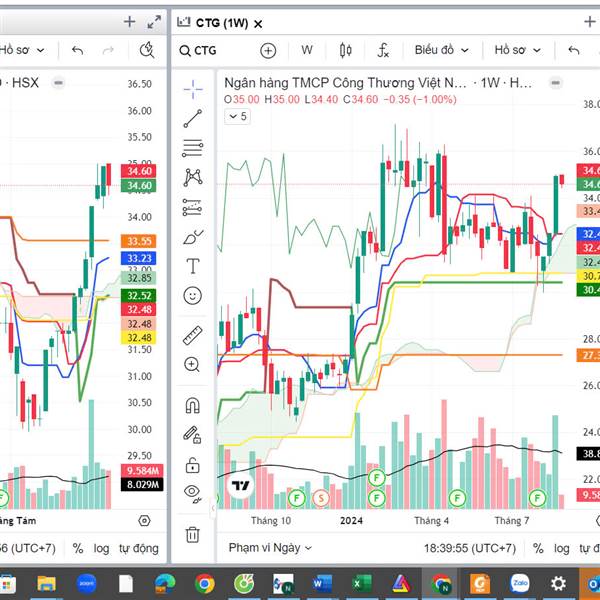Image resolution: width=600 pixels, height=600 pixels.
Task: Open the Fibonacci retracement tool
Action: pyautogui.click(x=193, y=148)
